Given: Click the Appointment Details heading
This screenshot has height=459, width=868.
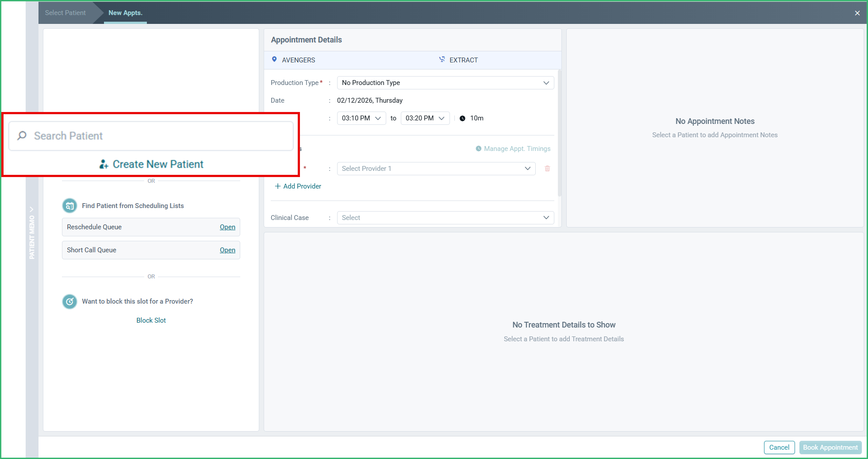Looking at the screenshot, I should 307,40.
